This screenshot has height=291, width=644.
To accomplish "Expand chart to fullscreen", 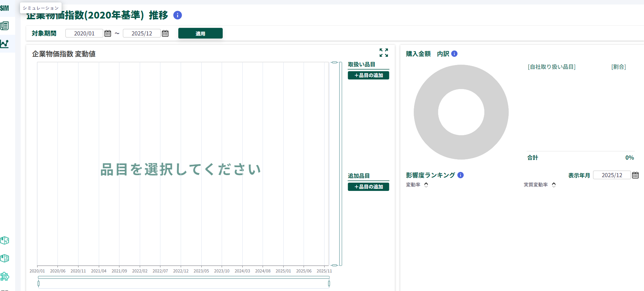I will 384,52.
